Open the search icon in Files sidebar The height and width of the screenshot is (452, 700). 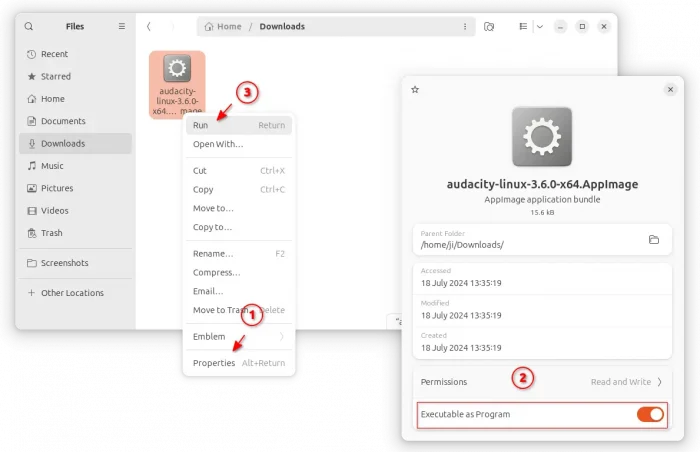pyautogui.click(x=29, y=26)
